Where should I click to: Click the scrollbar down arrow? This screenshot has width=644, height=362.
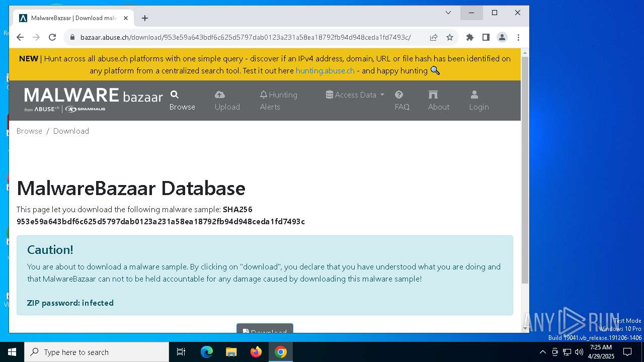[525, 328]
